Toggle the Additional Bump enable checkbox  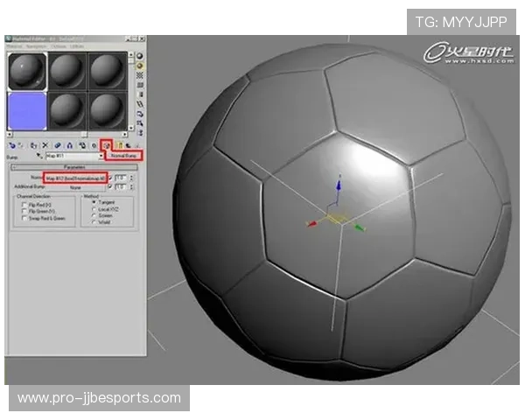tap(110, 186)
